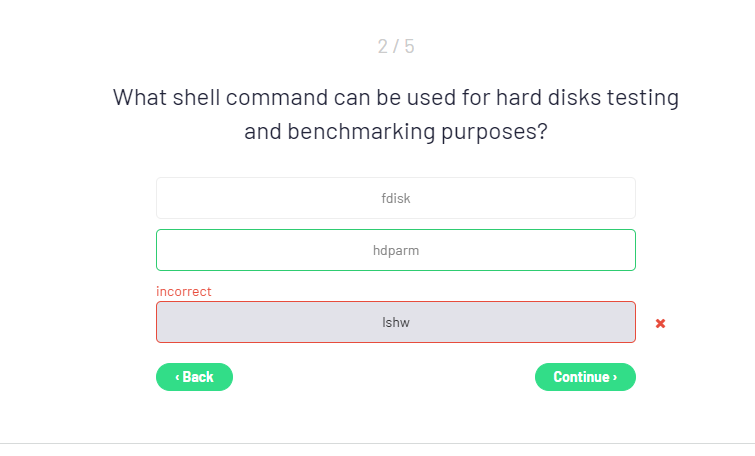755x456 pixels.
Task: Click the word "Continue" on the green button
Action: pos(581,377)
